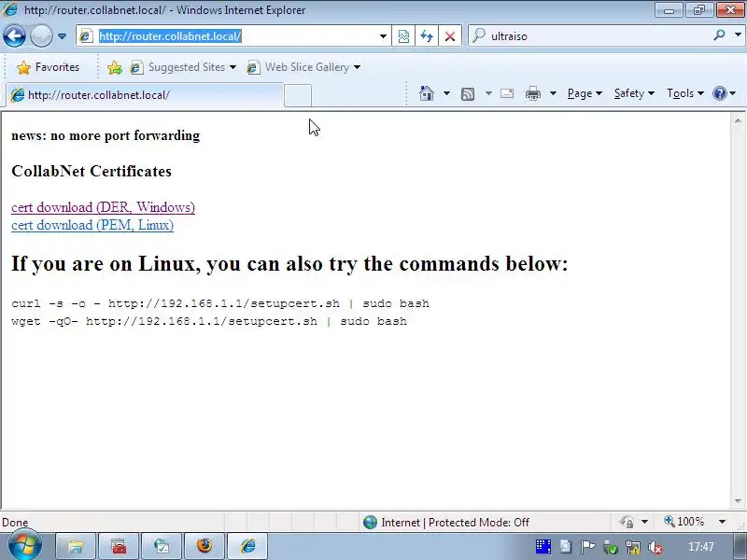The image size is (747, 560).
Task: Click the Show Desktop strip at taskbar end
Action: click(x=740, y=547)
